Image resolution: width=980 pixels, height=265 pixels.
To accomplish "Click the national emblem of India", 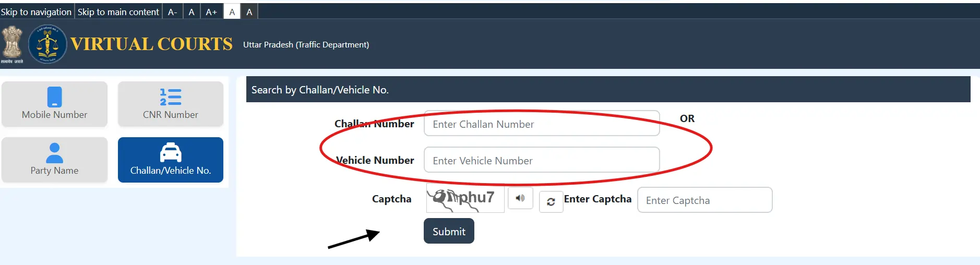I will coord(12,44).
